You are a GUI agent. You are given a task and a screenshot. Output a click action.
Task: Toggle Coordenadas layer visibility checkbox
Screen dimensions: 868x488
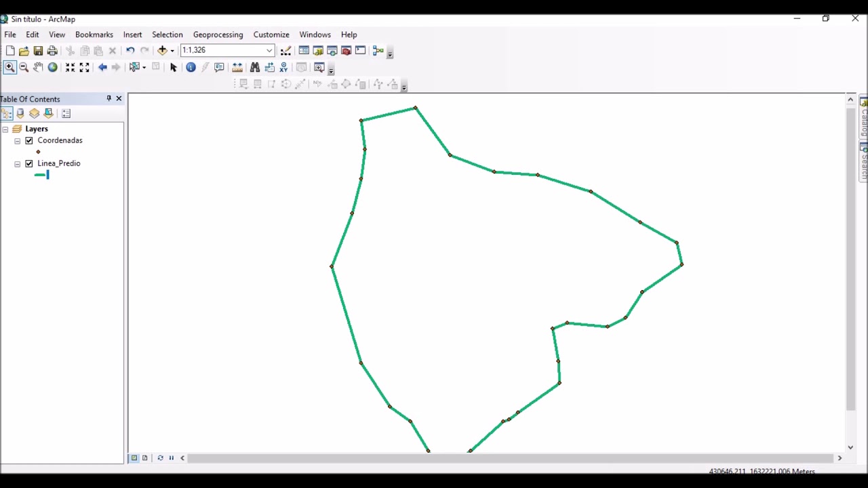pos(29,140)
